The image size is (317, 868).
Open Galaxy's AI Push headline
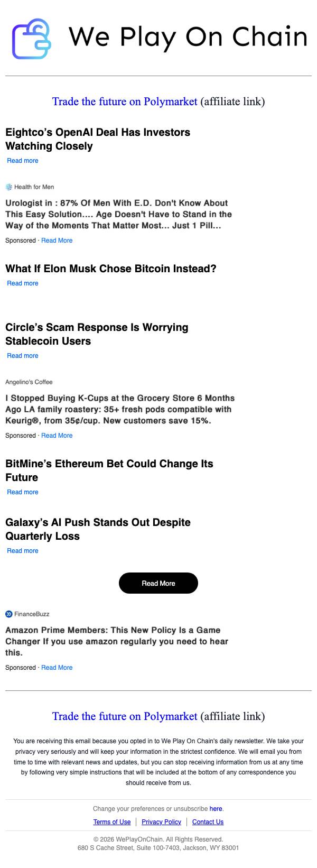pyautogui.click(x=98, y=529)
